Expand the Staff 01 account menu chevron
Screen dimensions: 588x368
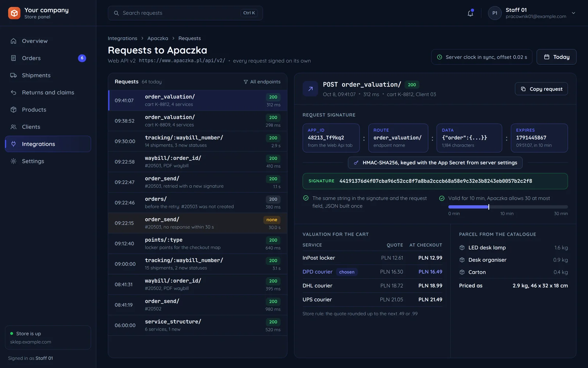pos(573,13)
